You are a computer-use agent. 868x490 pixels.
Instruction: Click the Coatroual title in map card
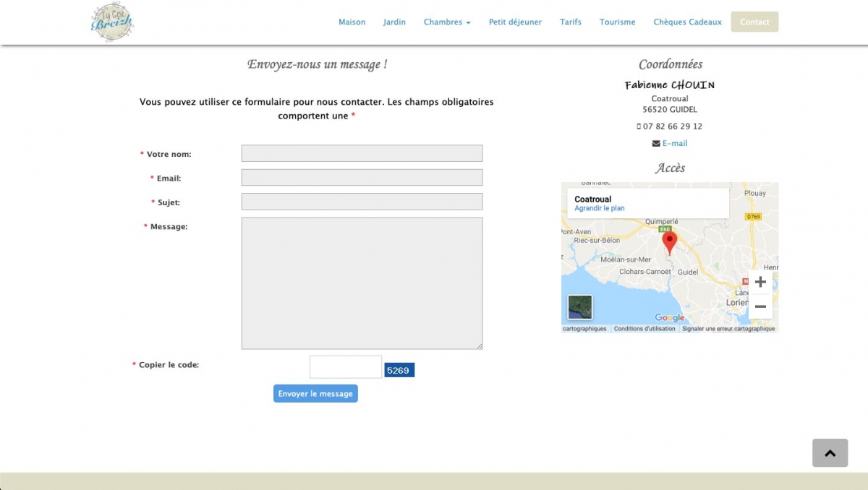593,199
